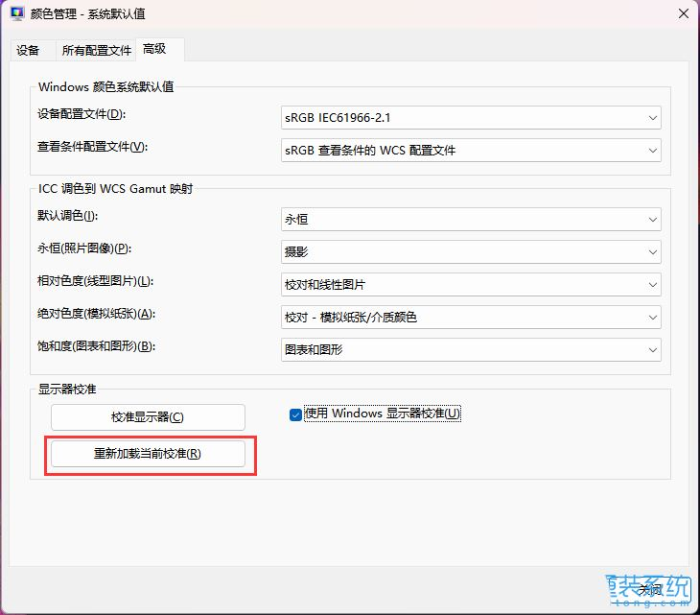This screenshot has height=615, width=700.
Task: Click the 设备配置文件(D): label
Action: point(82,114)
